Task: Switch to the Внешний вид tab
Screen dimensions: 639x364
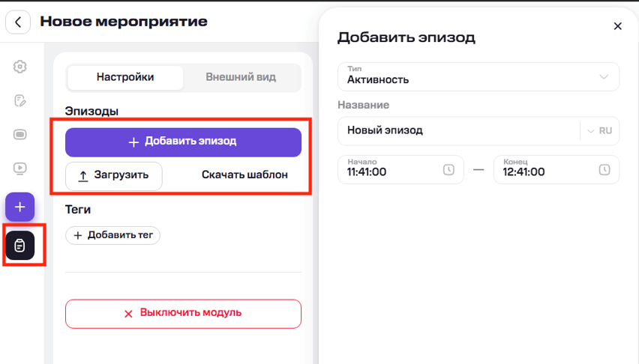Action: click(x=241, y=77)
